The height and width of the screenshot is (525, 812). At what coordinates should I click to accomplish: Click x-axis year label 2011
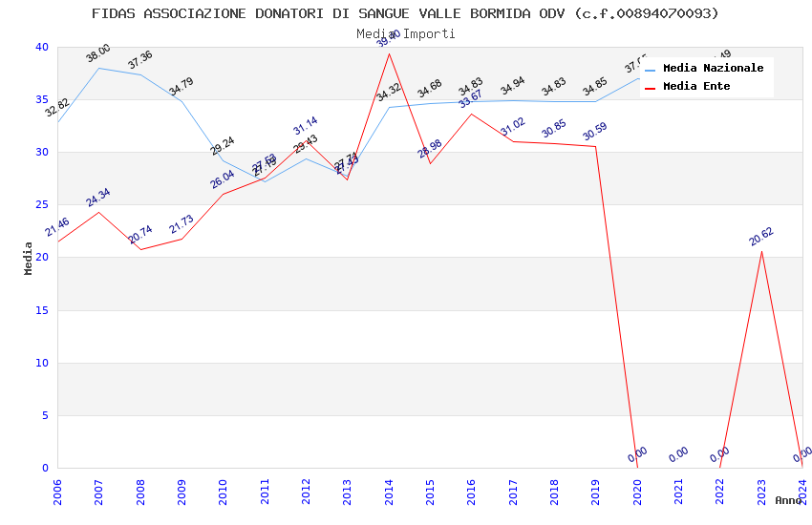click(x=265, y=492)
